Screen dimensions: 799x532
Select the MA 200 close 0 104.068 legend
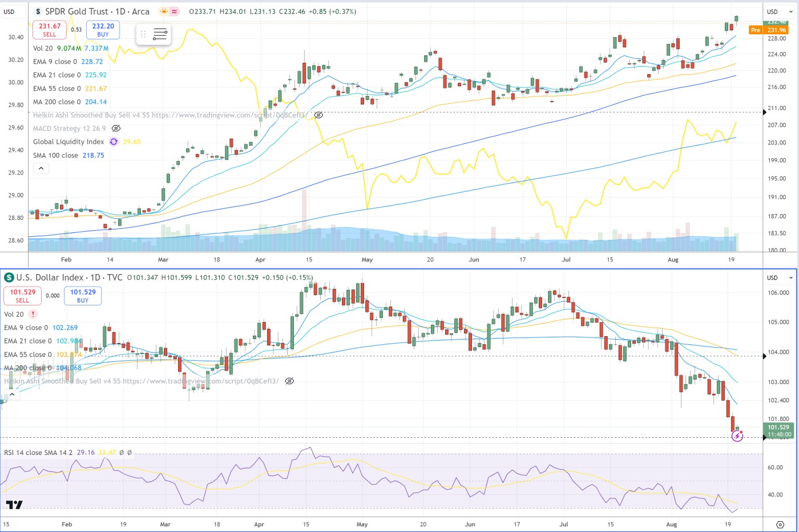(x=42, y=368)
